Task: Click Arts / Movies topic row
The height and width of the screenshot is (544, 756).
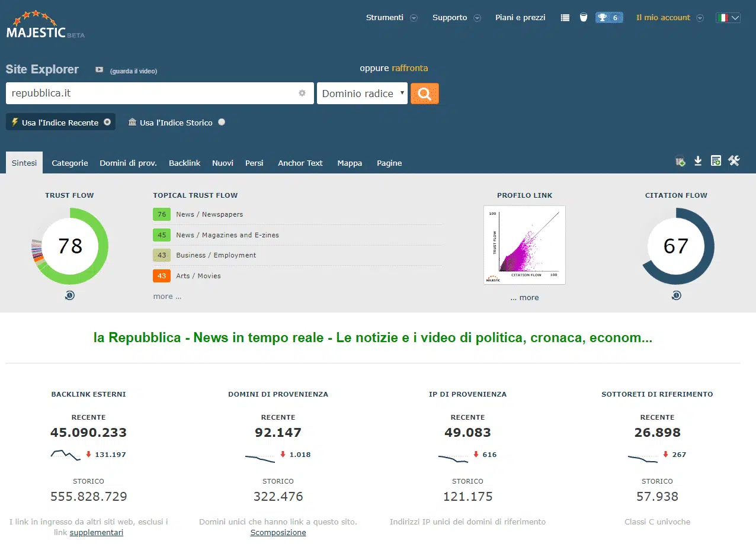Action: pyautogui.click(x=297, y=276)
